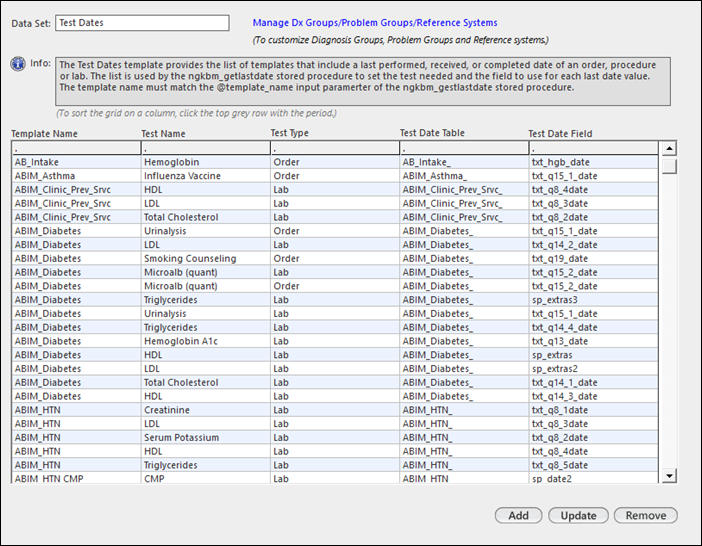
Task: Click the Serum Potassium test name cell
Action: tap(205, 438)
